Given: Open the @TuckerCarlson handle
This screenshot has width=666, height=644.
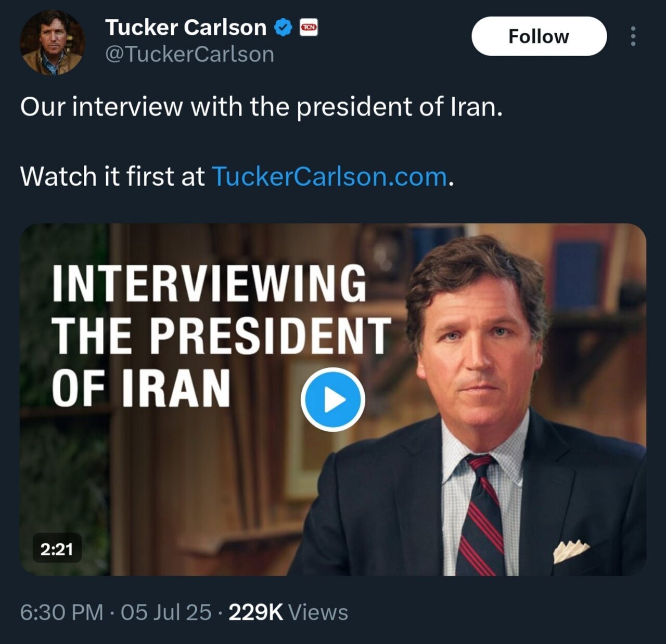Looking at the screenshot, I should (189, 54).
